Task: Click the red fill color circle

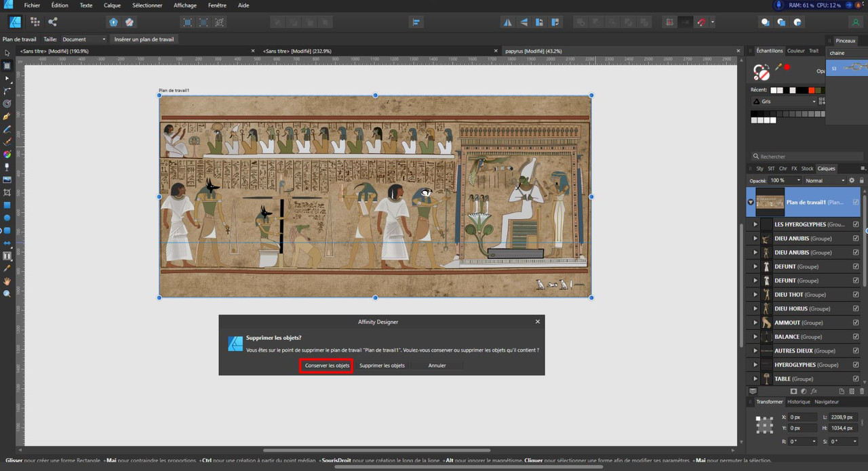Action: click(787, 67)
